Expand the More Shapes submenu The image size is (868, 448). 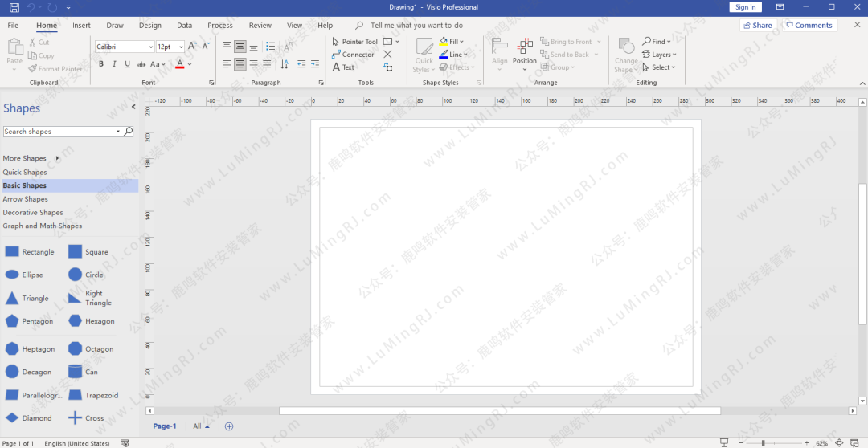[x=57, y=158]
